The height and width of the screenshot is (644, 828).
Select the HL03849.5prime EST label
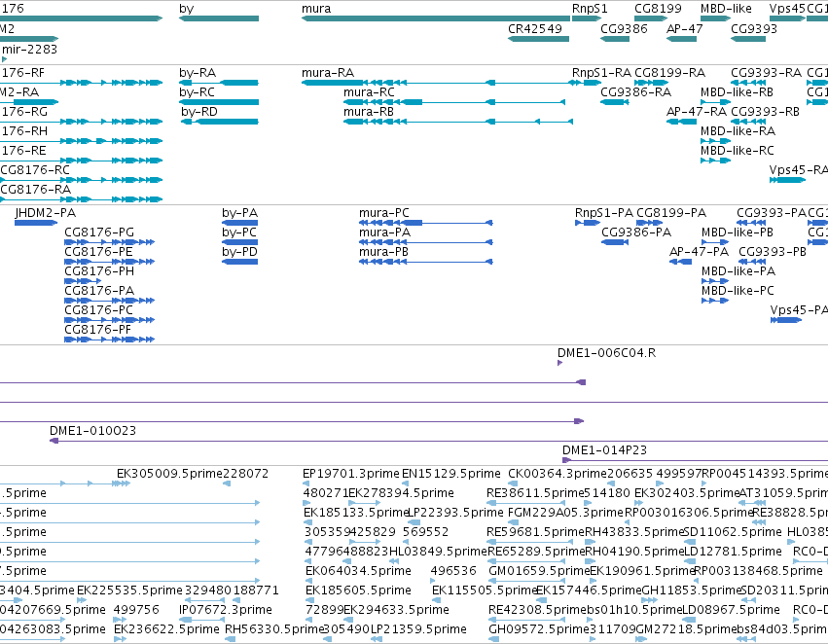(438, 553)
